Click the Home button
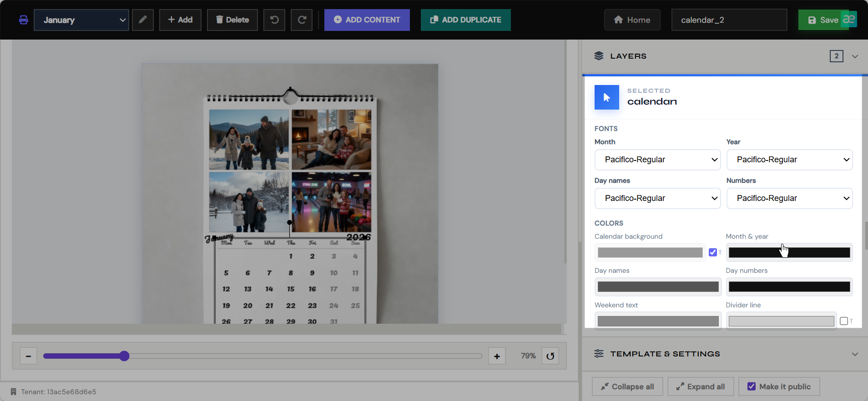 pyautogui.click(x=632, y=20)
